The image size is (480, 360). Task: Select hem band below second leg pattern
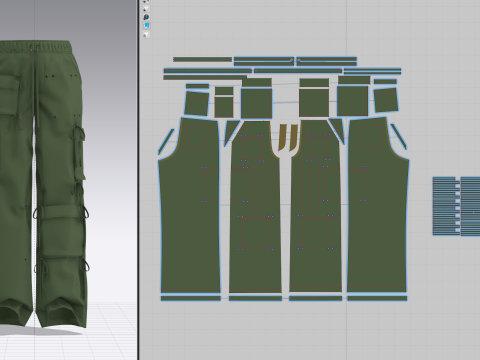click(255, 298)
